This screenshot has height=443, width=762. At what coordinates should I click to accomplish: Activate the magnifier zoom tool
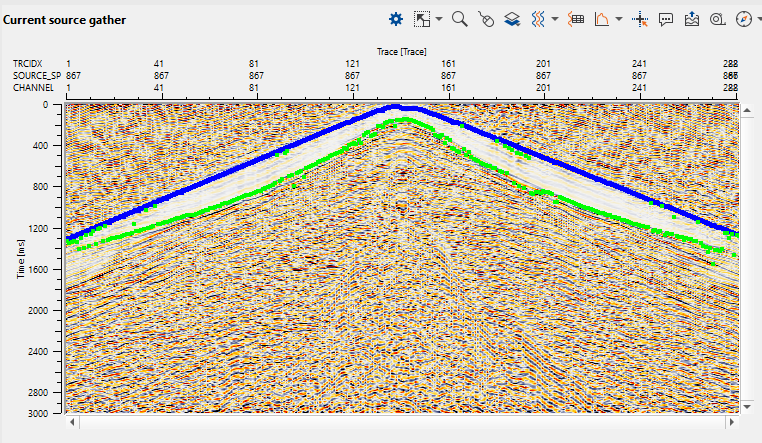[x=460, y=19]
